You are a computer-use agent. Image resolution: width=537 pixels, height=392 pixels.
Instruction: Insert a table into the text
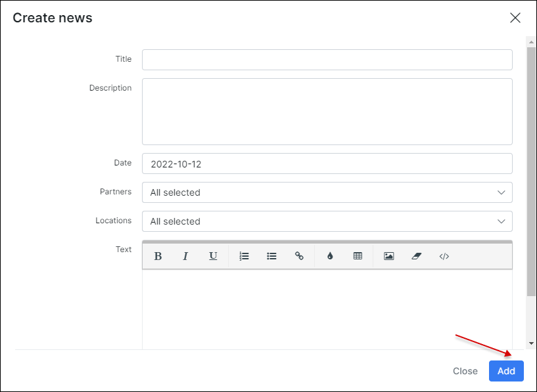[358, 256]
